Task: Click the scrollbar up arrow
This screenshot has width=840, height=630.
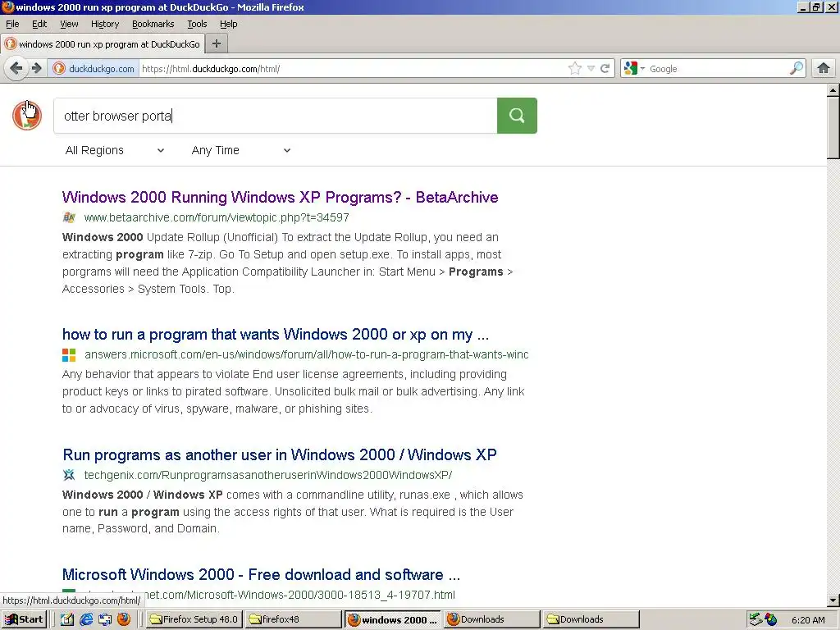Action: click(833, 90)
